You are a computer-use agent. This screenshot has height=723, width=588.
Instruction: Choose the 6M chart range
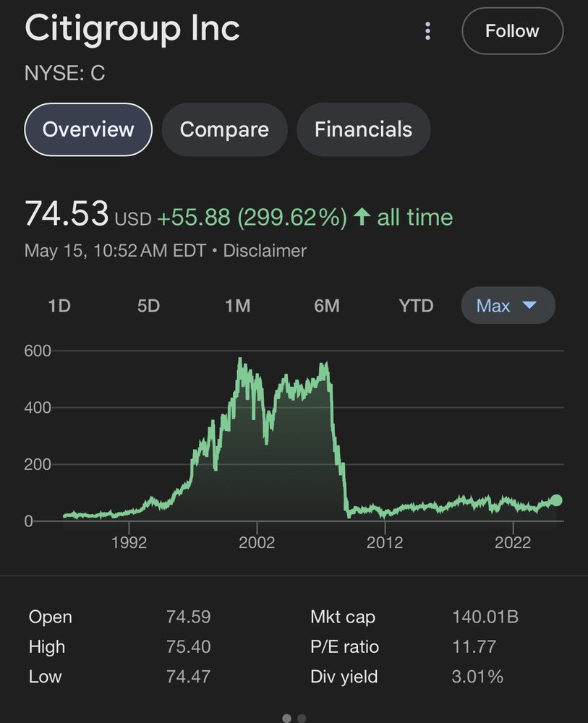pos(327,306)
